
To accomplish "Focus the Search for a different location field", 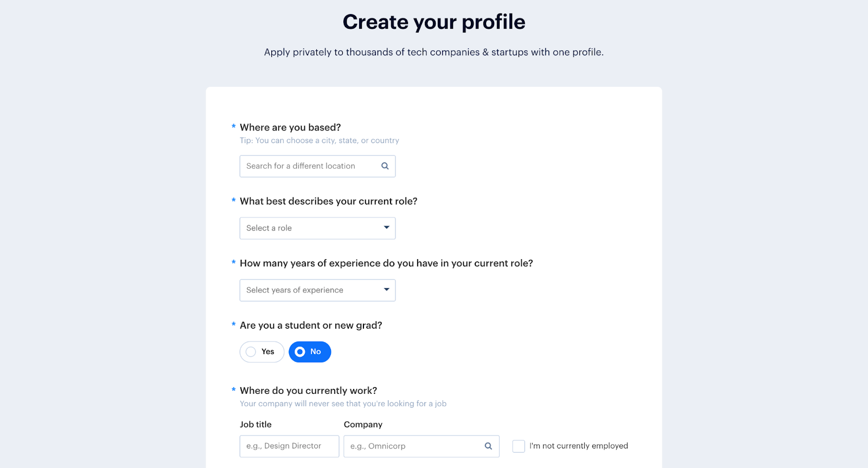I will [309, 166].
